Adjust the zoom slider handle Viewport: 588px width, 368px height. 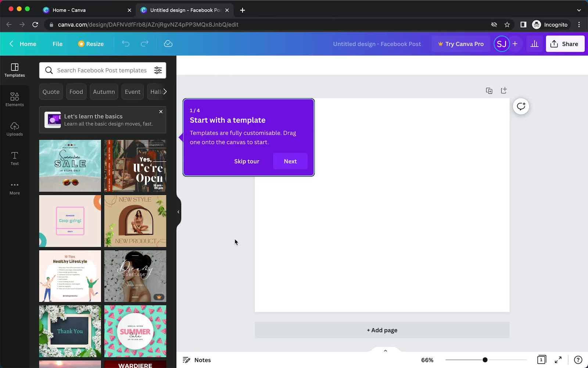[485, 360]
